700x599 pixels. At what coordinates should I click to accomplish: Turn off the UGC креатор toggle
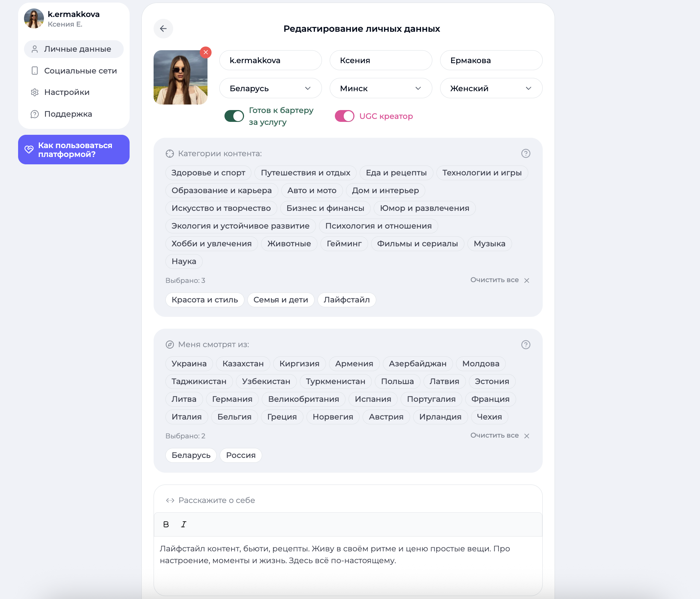344,116
